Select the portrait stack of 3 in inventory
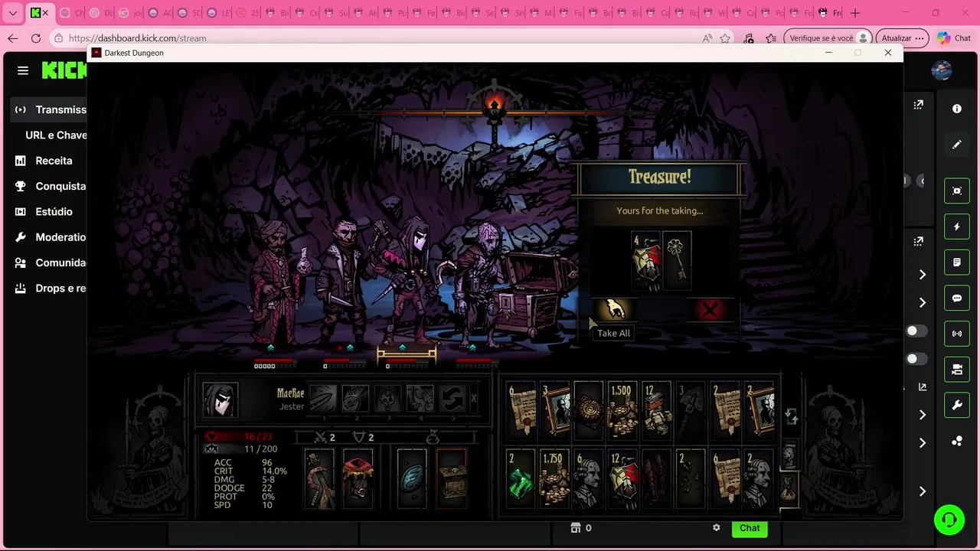 [554, 412]
